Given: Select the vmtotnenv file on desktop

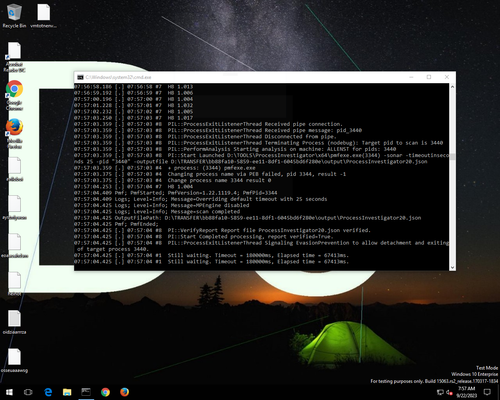Looking at the screenshot, I should 44,16.
